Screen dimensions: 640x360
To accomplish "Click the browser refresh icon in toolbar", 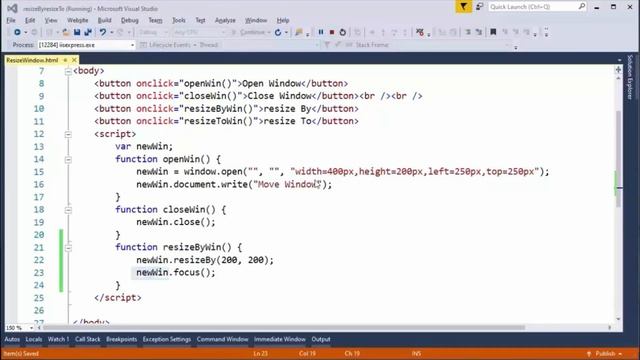I will point(278,32).
